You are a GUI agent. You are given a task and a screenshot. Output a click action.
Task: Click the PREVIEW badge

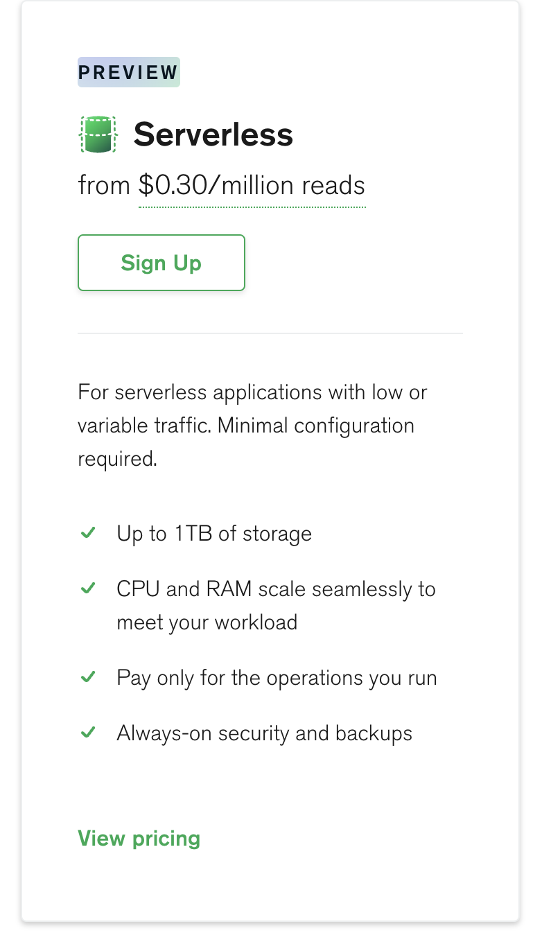point(129,72)
